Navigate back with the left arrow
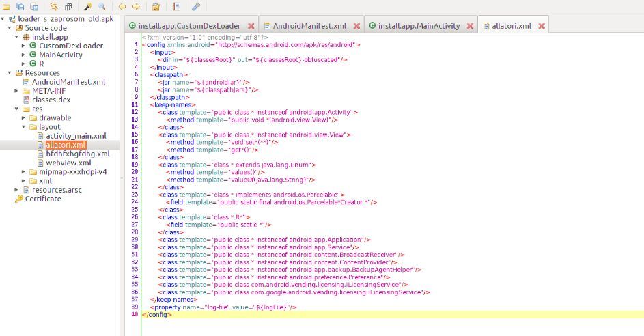 122,6
